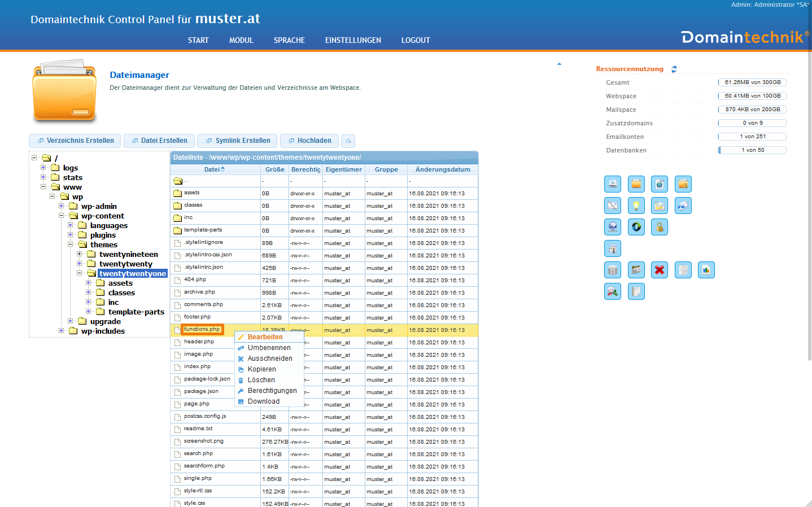The width and height of the screenshot is (812, 507).
Task: Click the lightbulb icon in module grid
Action: (x=636, y=206)
